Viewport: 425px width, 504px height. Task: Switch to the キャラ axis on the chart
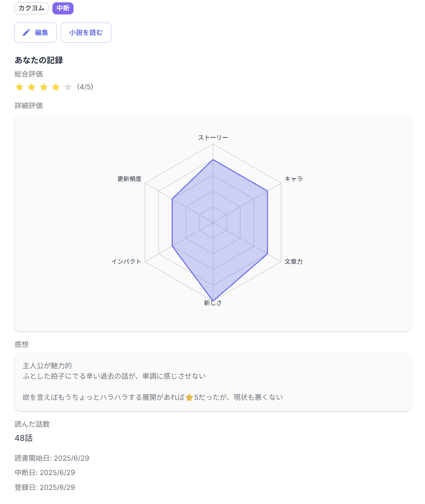294,179
